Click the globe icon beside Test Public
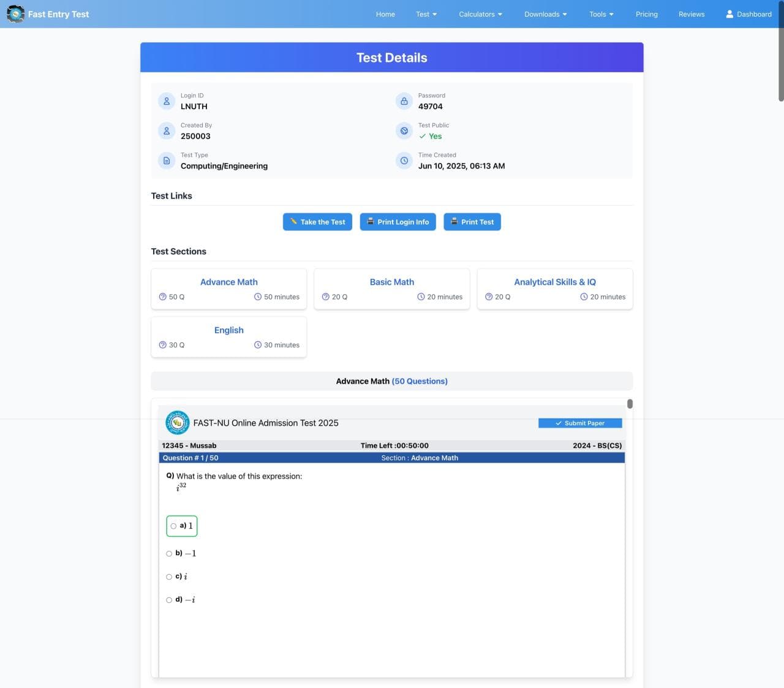The height and width of the screenshot is (688, 784). click(x=404, y=130)
